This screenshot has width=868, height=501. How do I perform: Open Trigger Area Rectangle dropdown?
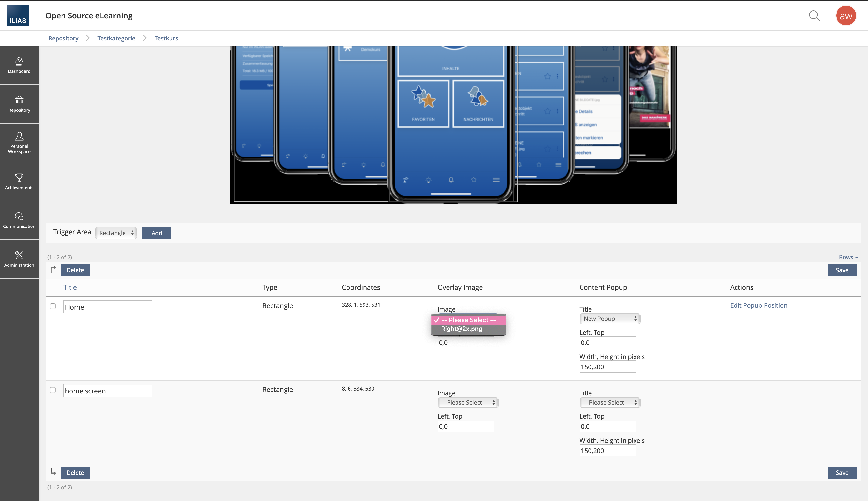pyautogui.click(x=116, y=233)
